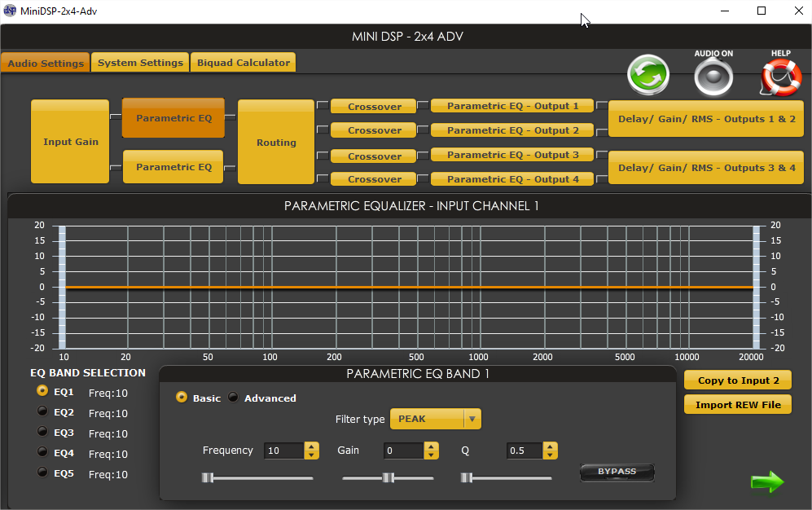The width and height of the screenshot is (812, 510).
Task: Open upper Parametric EQ input block
Action: (173, 118)
